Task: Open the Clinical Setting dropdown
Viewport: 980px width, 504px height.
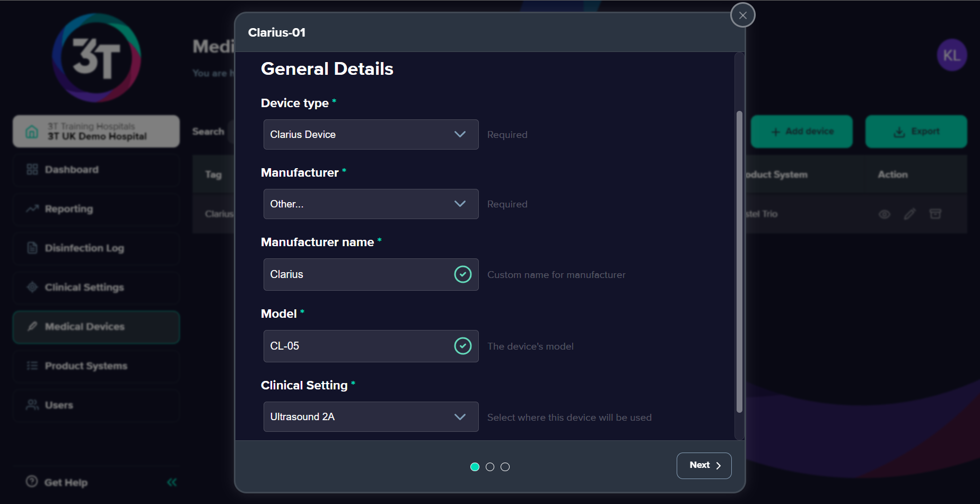Action: (x=371, y=416)
